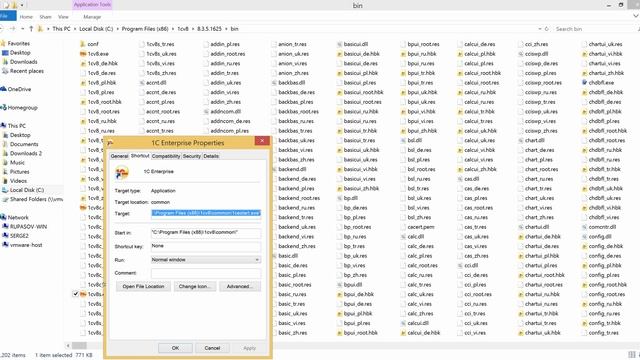Open the Manage ribbon tab
Viewport: 640px width, 360px height.
[92, 17]
